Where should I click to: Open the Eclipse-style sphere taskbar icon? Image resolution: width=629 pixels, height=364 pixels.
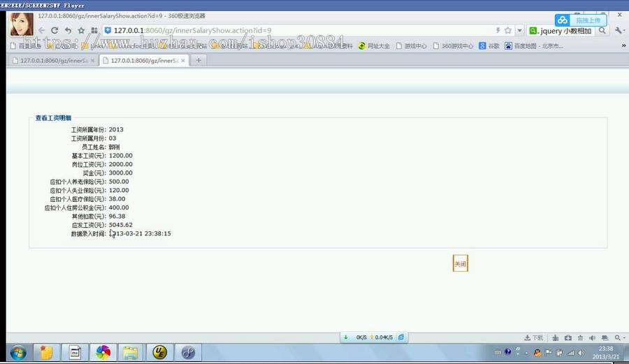[x=188, y=353]
